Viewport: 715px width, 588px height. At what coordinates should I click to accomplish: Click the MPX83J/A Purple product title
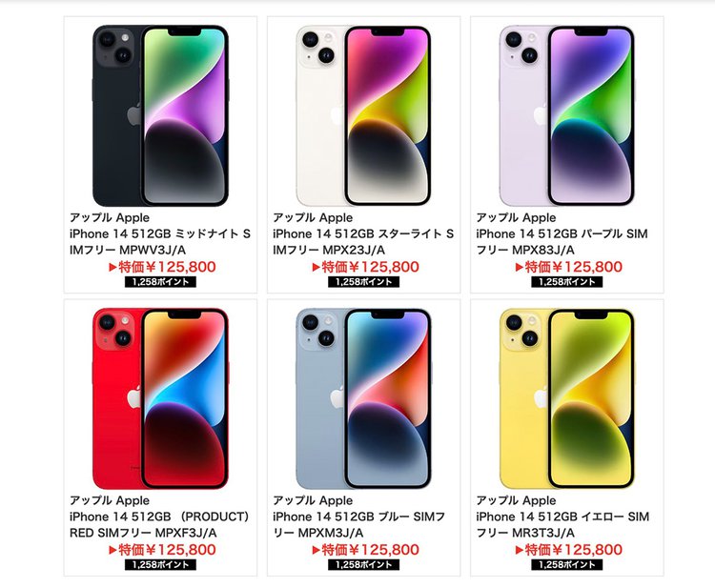562,241
